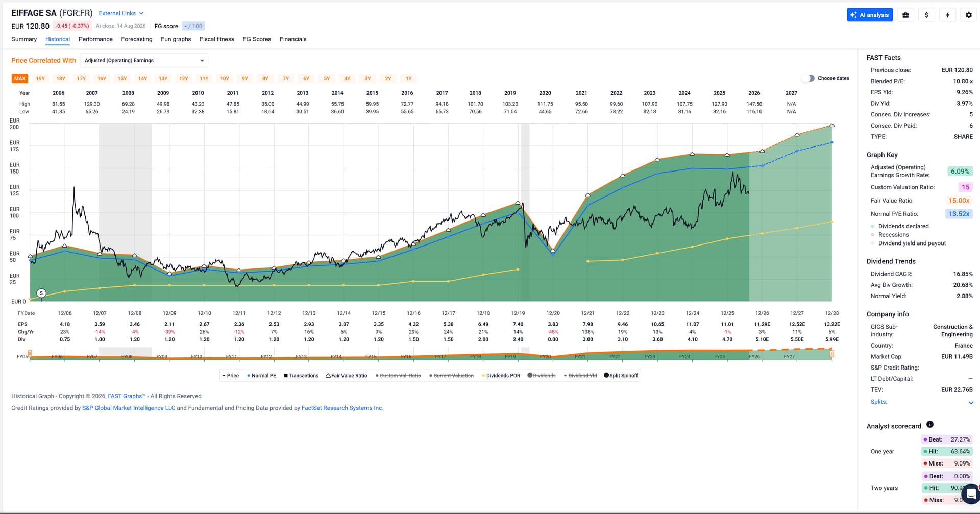Enable Current Valuation in legend
Image resolution: width=980 pixels, height=514 pixels.
pos(451,376)
